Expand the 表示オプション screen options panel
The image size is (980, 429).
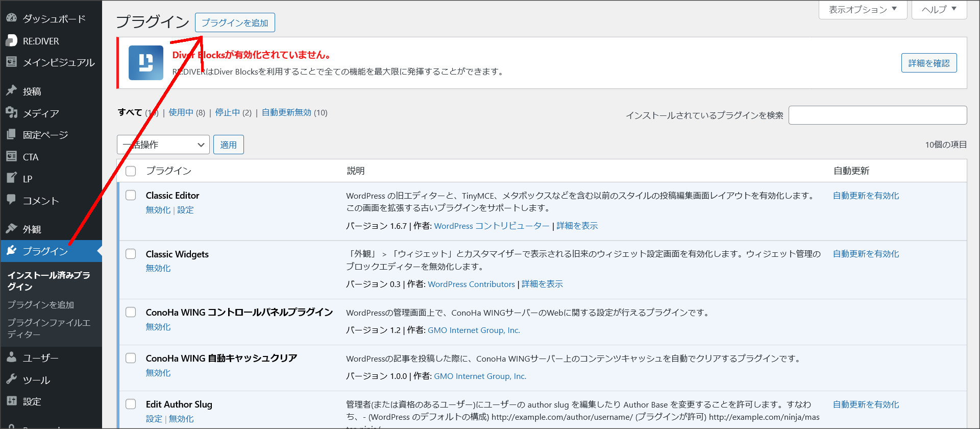[862, 9]
